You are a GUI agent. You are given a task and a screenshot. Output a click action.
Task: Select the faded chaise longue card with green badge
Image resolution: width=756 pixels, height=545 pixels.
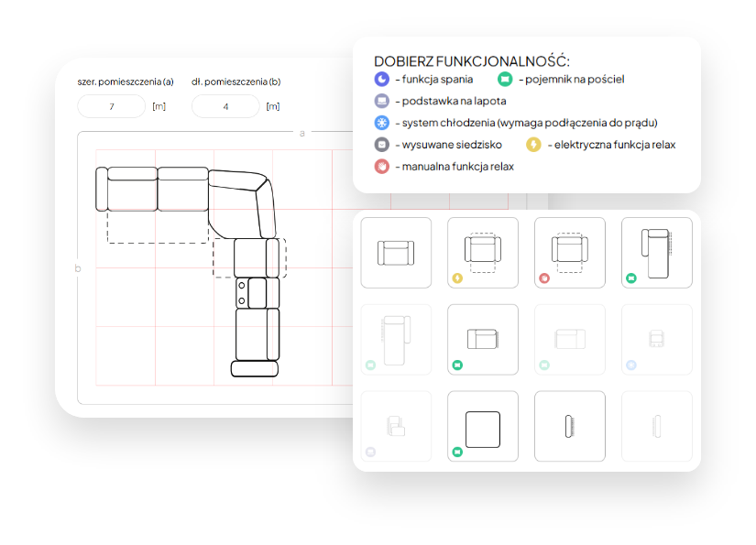coord(396,340)
